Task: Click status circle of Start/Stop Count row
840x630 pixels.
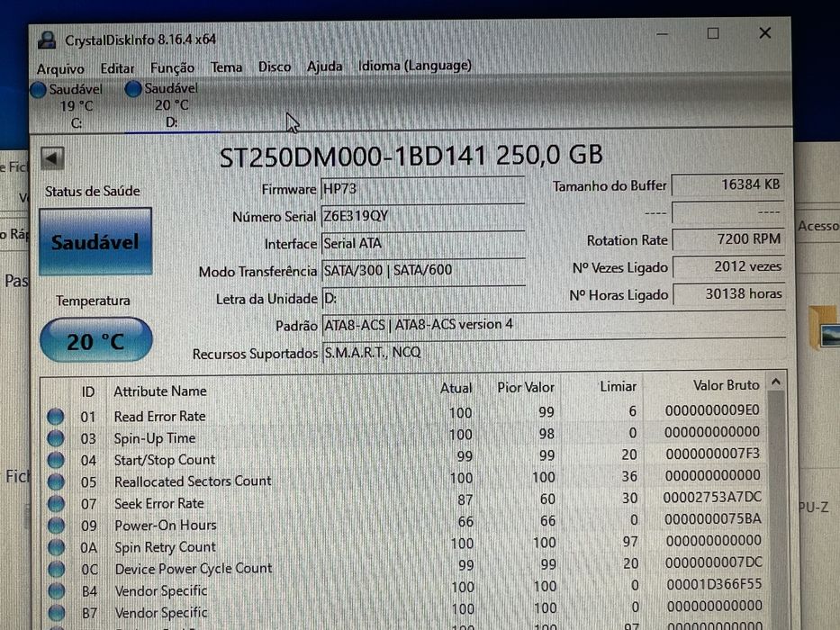Action: (56, 460)
